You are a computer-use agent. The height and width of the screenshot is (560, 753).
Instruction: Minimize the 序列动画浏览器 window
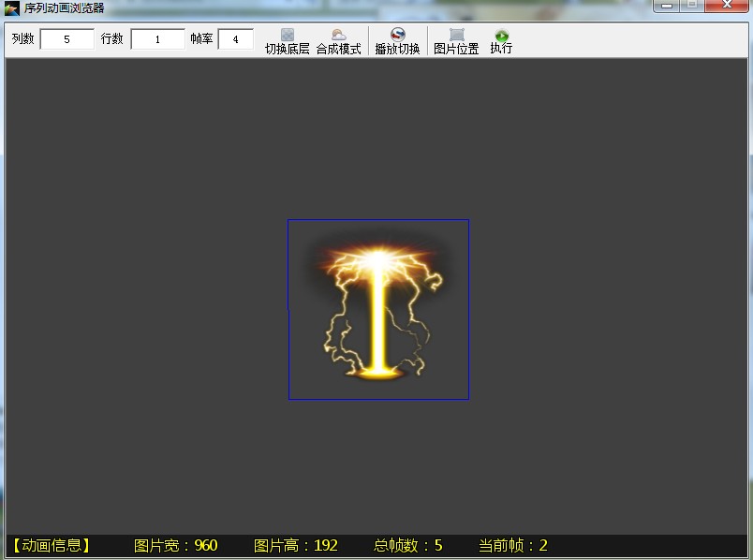click(x=667, y=6)
